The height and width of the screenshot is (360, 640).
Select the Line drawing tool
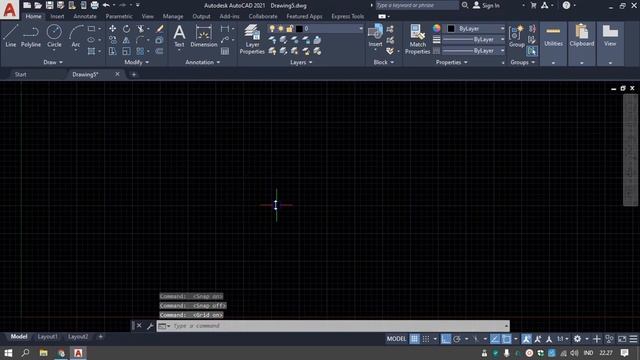pyautogui.click(x=11, y=36)
